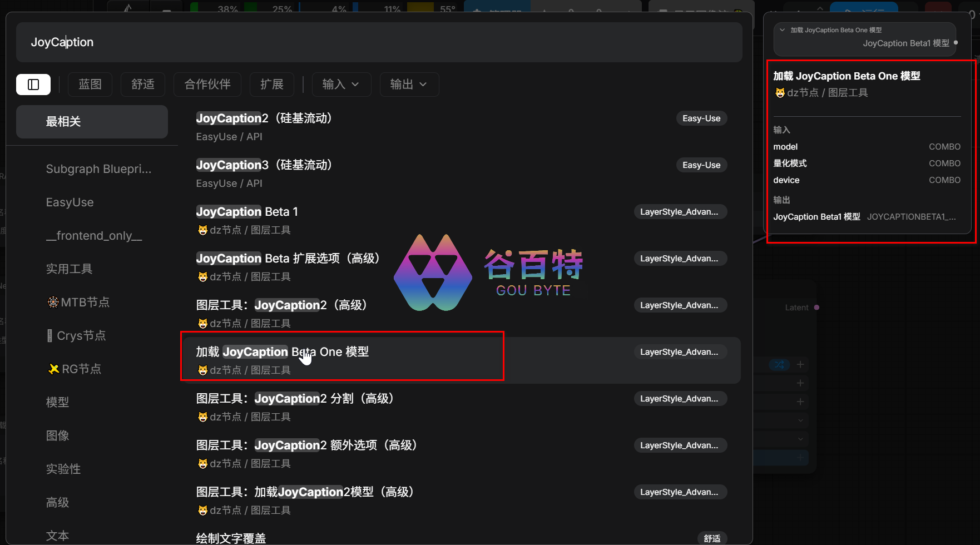Select the 最相关 category
This screenshot has width=980, height=545.
click(92, 122)
